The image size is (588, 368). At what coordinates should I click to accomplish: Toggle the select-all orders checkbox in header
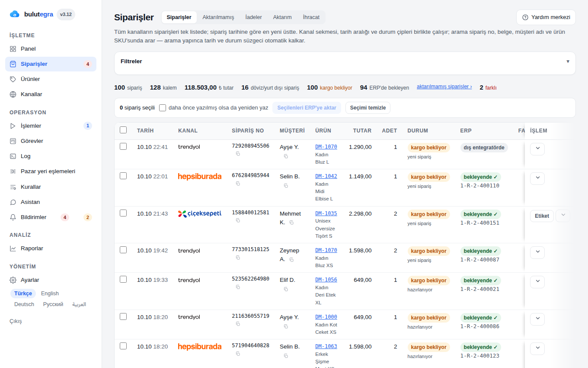coord(123,130)
